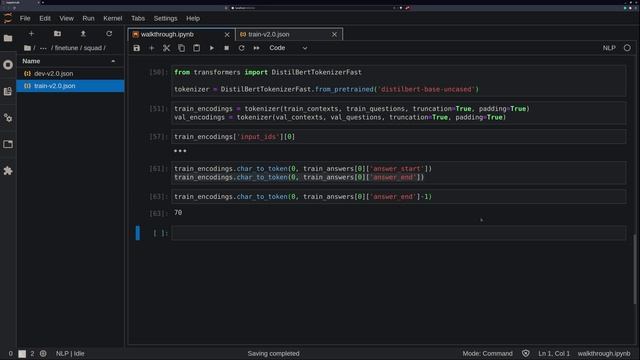The height and width of the screenshot is (360, 640).
Task: Open the Tabs menu
Action: click(x=138, y=18)
